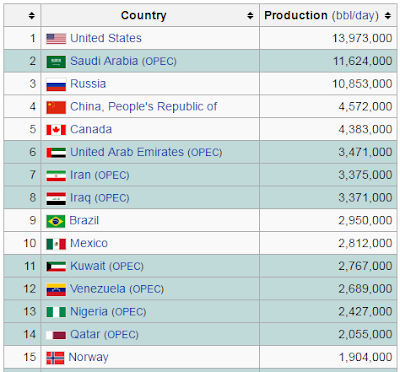The image size is (400, 372).
Task: Click the United States flag icon
Action: coord(56,39)
